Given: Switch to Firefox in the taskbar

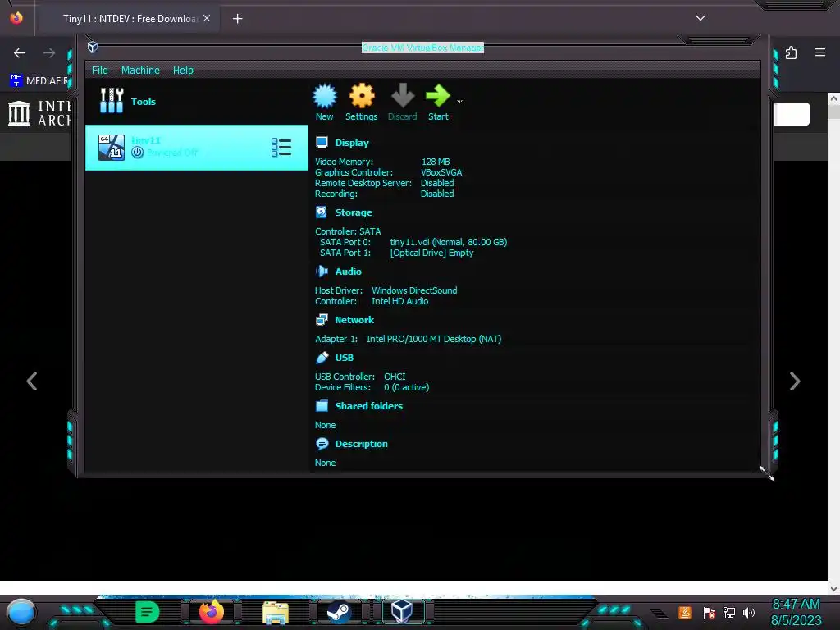Looking at the screenshot, I should click(x=211, y=612).
